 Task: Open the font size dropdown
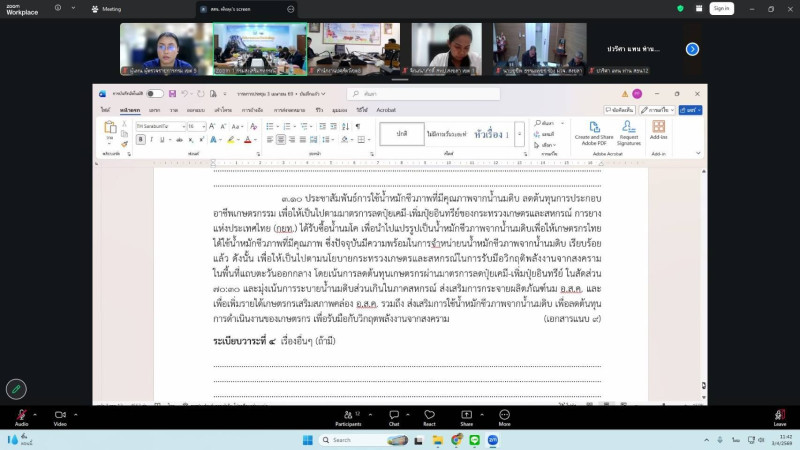click(x=202, y=127)
